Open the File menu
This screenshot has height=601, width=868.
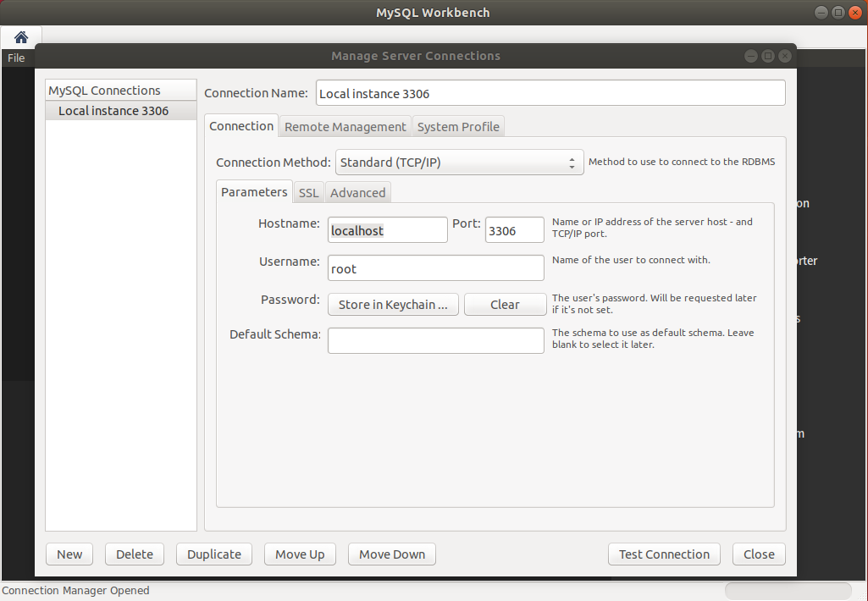(16, 58)
